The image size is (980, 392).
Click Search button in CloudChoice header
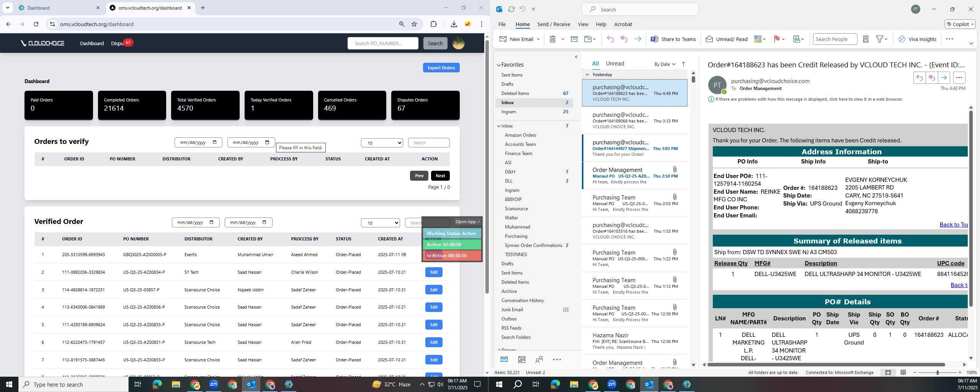coord(435,43)
